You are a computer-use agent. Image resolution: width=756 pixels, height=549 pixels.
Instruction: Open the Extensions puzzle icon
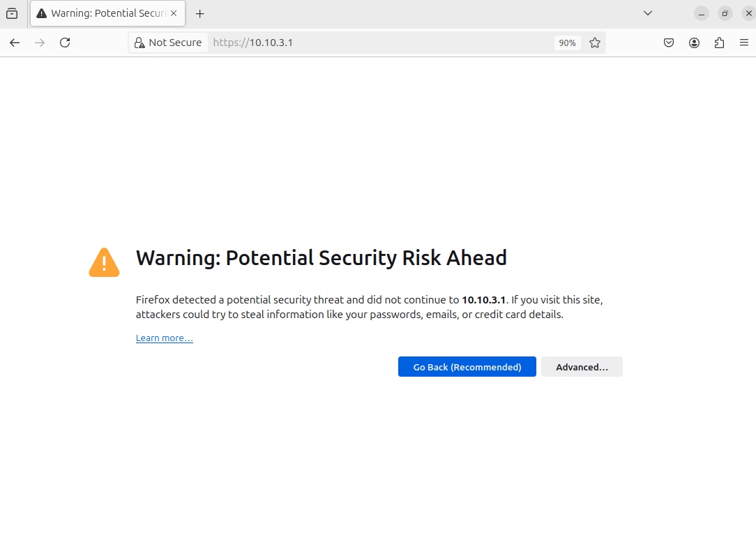pos(719,43)
